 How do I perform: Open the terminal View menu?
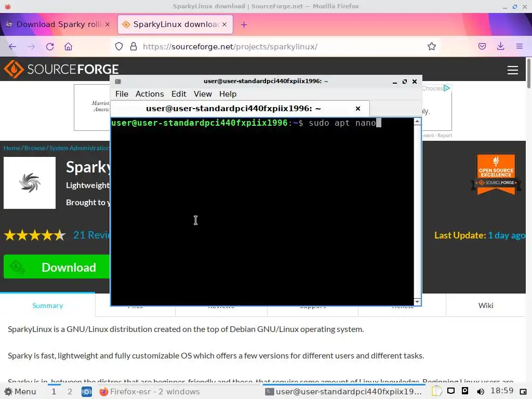203,94
